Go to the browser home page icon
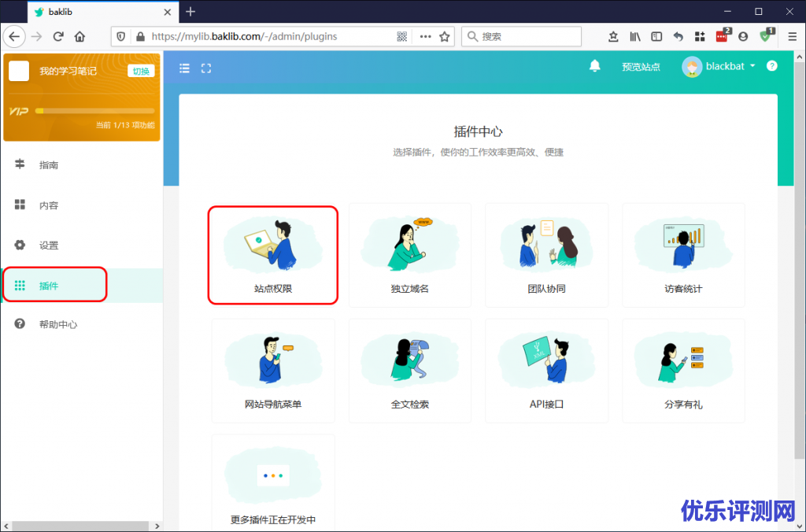Screen dimensions: 806x532 pyautogui.click(x=79, y=36)
